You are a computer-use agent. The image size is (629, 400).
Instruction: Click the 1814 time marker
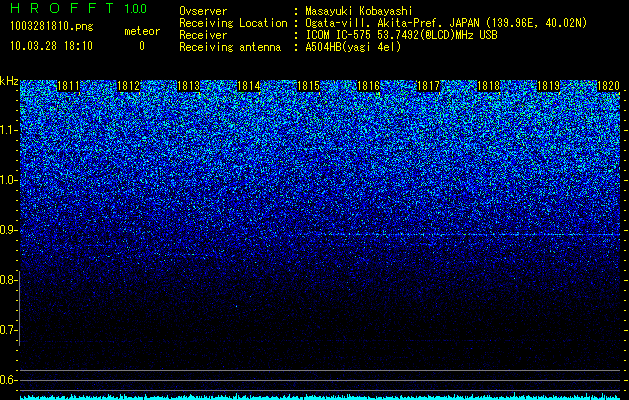point(248,86)
